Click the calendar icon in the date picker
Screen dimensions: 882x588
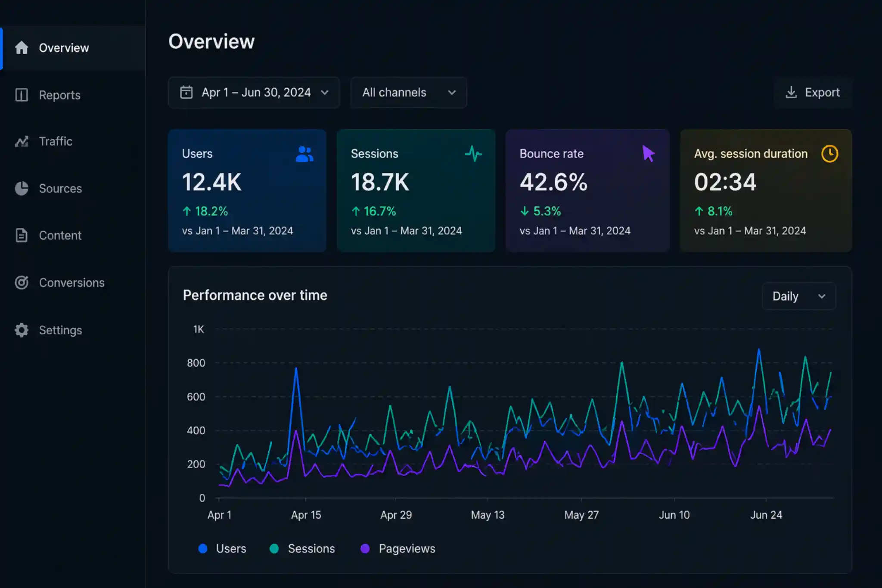coord(186,92)
